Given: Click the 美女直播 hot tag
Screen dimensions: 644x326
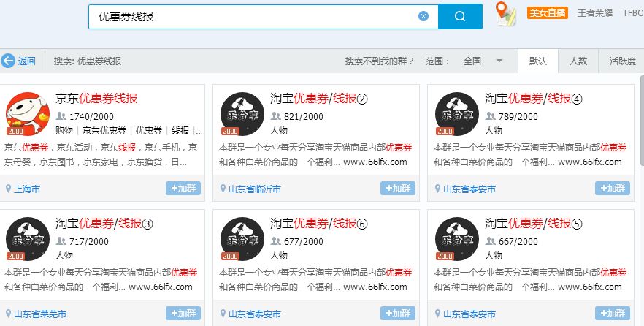Looking at the screenshot, I should (x=548, y=12).
